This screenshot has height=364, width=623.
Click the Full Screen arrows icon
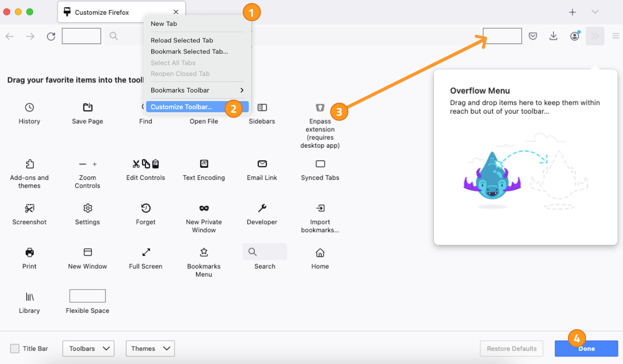pos(146,252)
